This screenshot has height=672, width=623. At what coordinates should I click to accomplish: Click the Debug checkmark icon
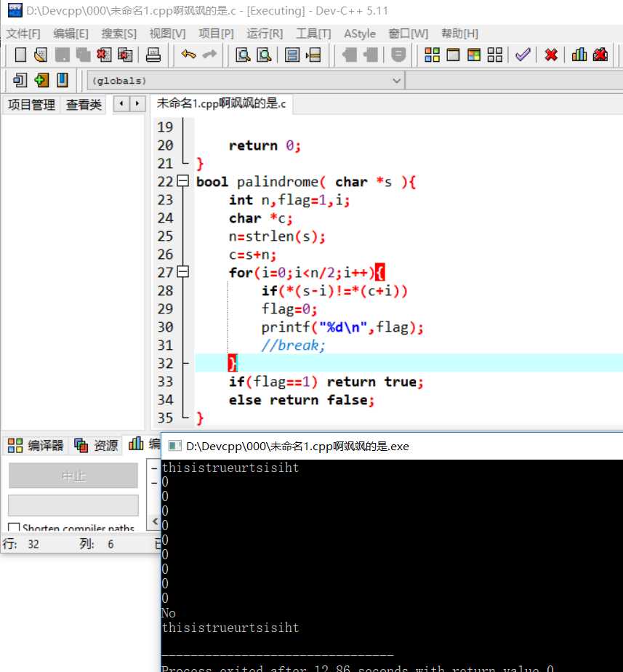click(523, 55)
